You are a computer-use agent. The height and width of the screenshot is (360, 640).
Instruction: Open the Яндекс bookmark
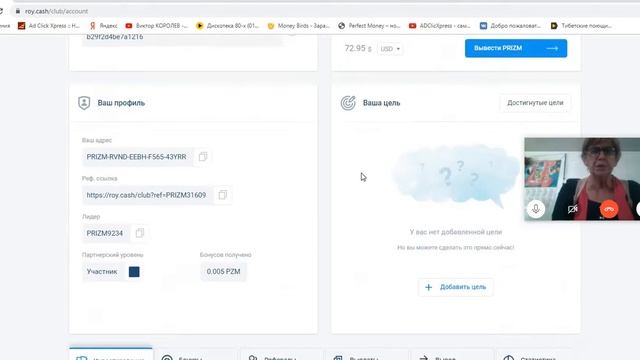pyautogui.click(x=104, y=26)
